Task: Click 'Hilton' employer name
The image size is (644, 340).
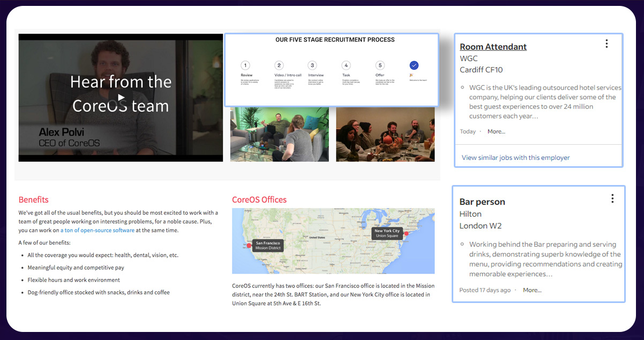Action: (470, 214)
